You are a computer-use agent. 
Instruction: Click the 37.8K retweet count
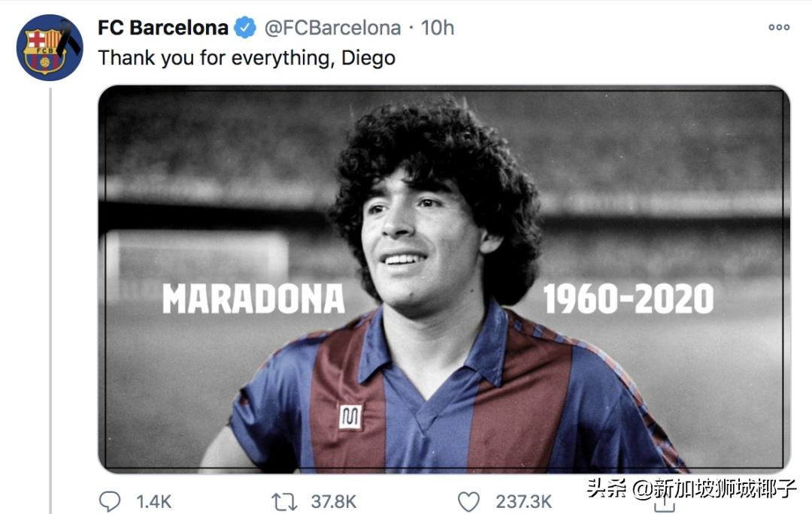tap(334, 501)
